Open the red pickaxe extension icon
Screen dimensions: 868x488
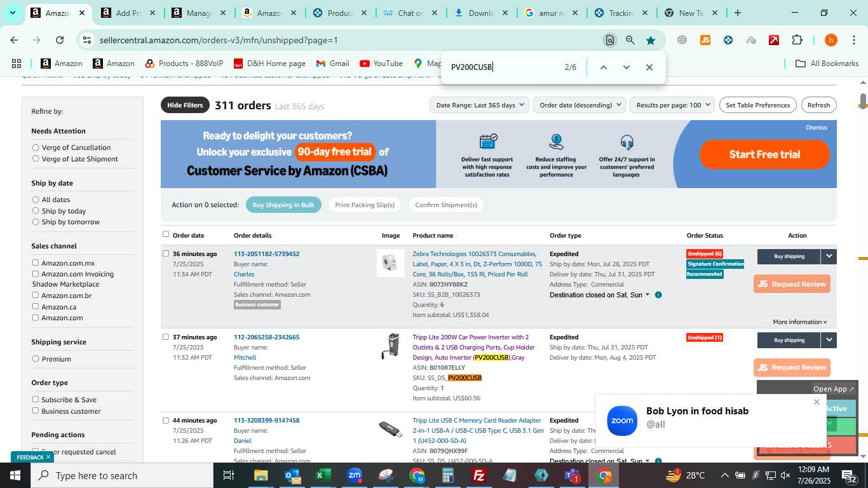pyautogui.click(x=774, y=40)
